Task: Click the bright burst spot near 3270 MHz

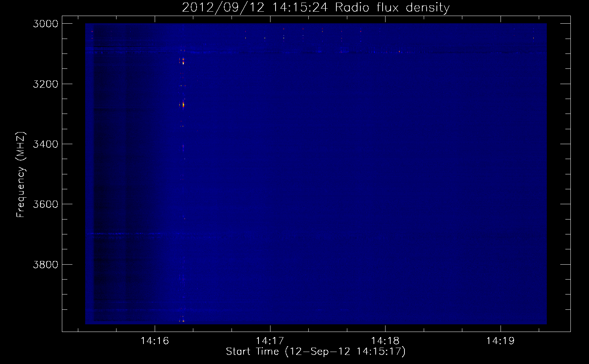Action: point(183,105)
